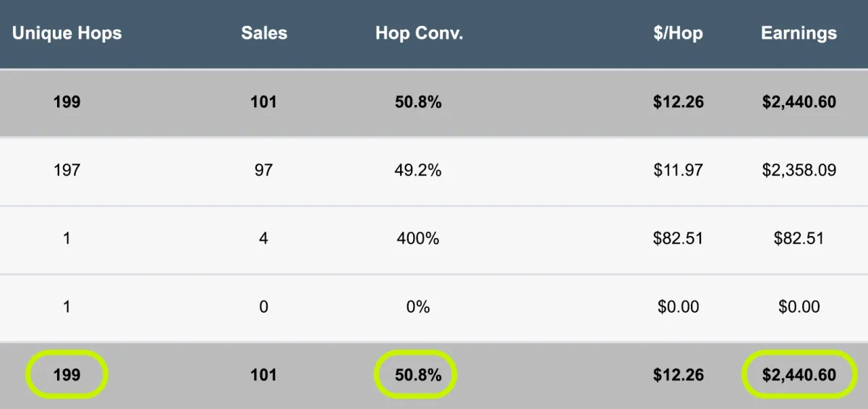Select the 197 unique hops cell
The image size is (868, 409).
pos(67,171)
